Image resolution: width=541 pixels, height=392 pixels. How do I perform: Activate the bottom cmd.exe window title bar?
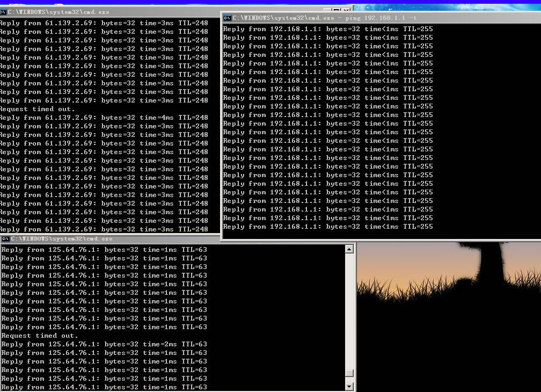click(215, 238)
